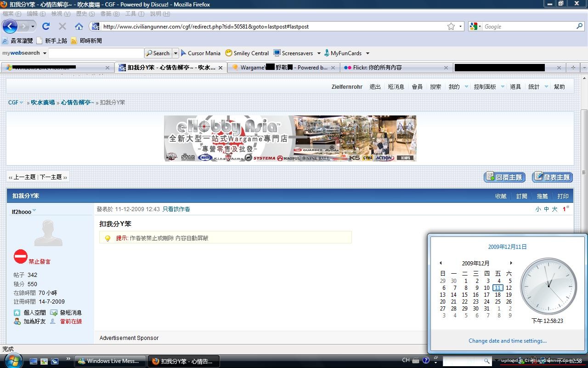
Task: Click the Windows Start orb
Action: point(12,361)
